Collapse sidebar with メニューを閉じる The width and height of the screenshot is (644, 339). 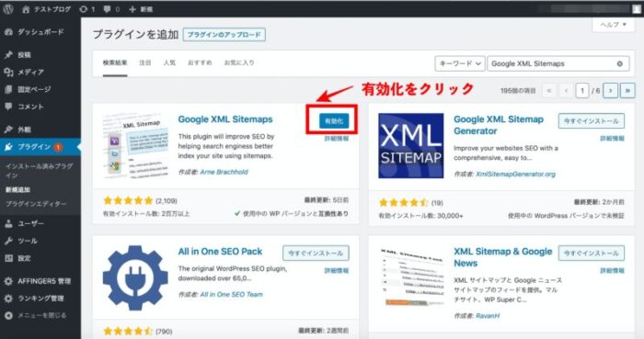tap(40, 315)
